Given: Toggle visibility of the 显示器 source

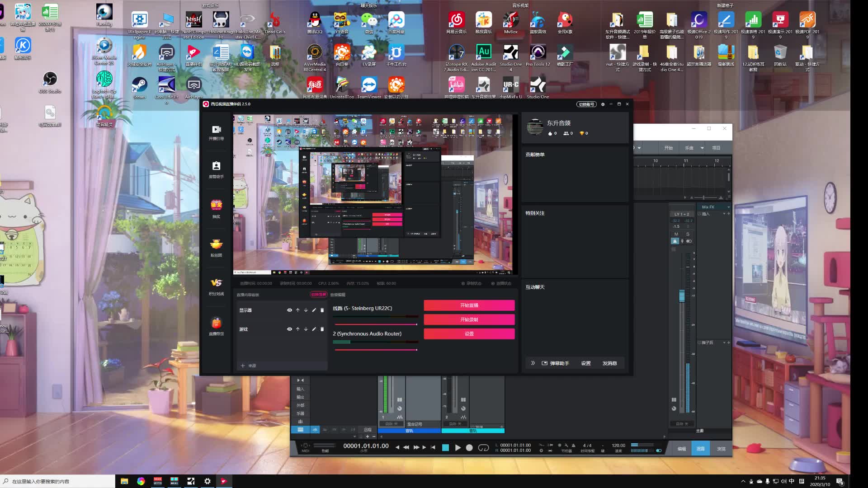Looking at the screenshot, I should coord(289,310).
